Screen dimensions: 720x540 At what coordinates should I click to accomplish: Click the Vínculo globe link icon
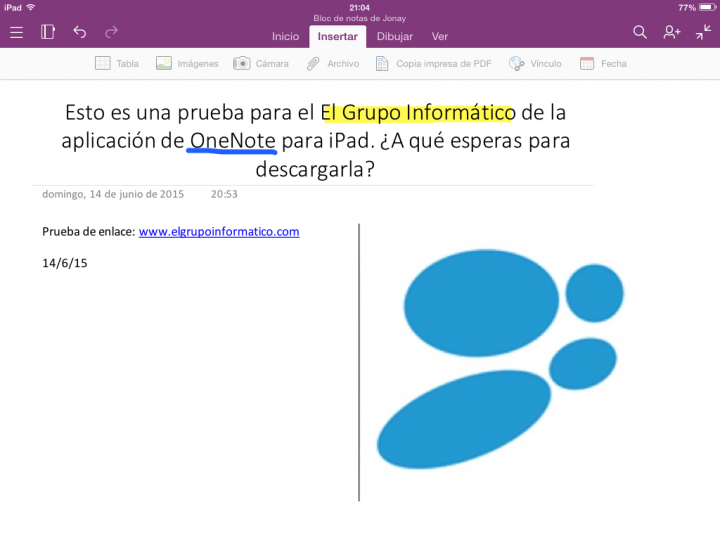[x=517, y=63]
